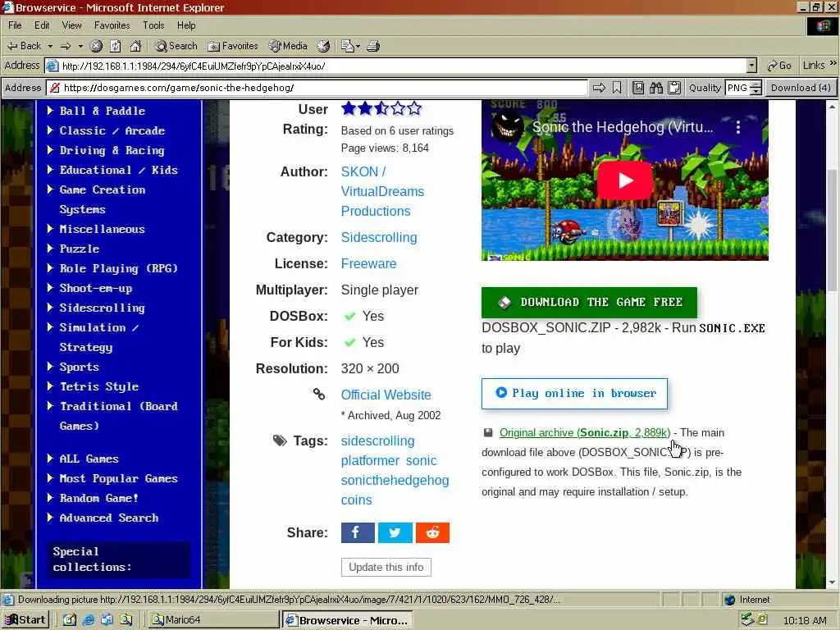Expand the Sports category arrow

(50, 367)
